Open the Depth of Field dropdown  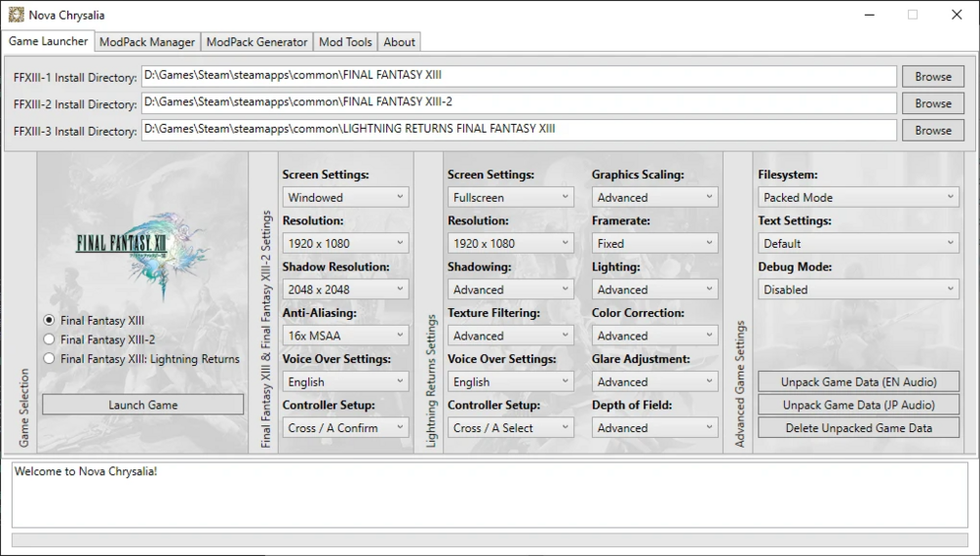tap(655, 428)
